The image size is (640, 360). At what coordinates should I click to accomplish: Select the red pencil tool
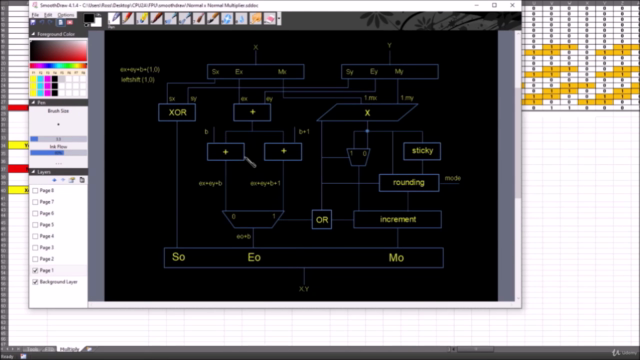128,19
